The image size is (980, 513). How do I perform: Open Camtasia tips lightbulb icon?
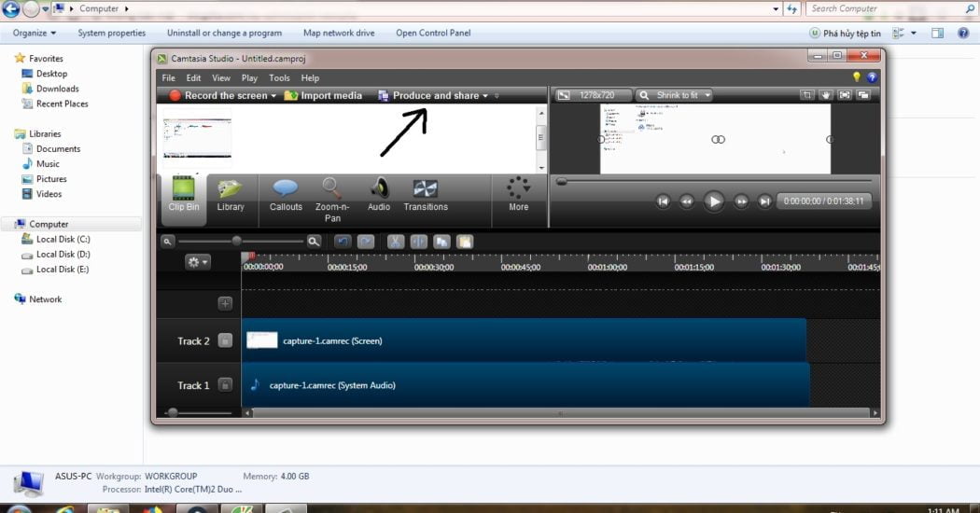(856, 76)
